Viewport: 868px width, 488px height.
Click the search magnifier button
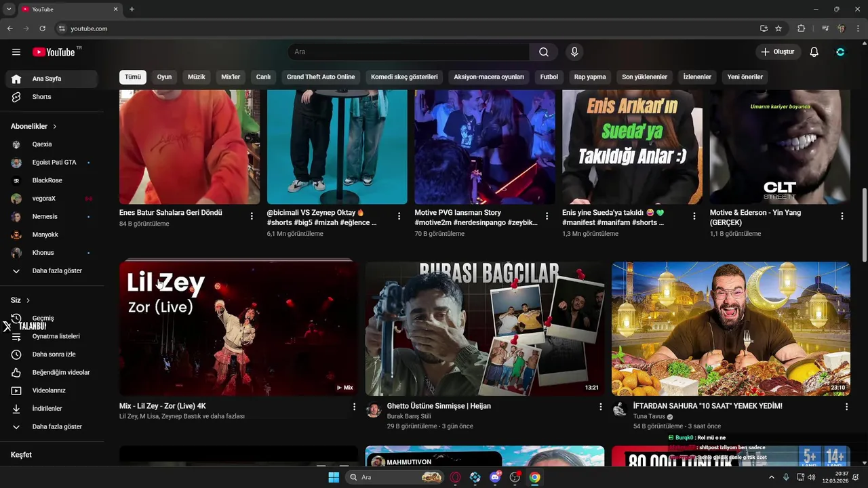coord(544,52)
